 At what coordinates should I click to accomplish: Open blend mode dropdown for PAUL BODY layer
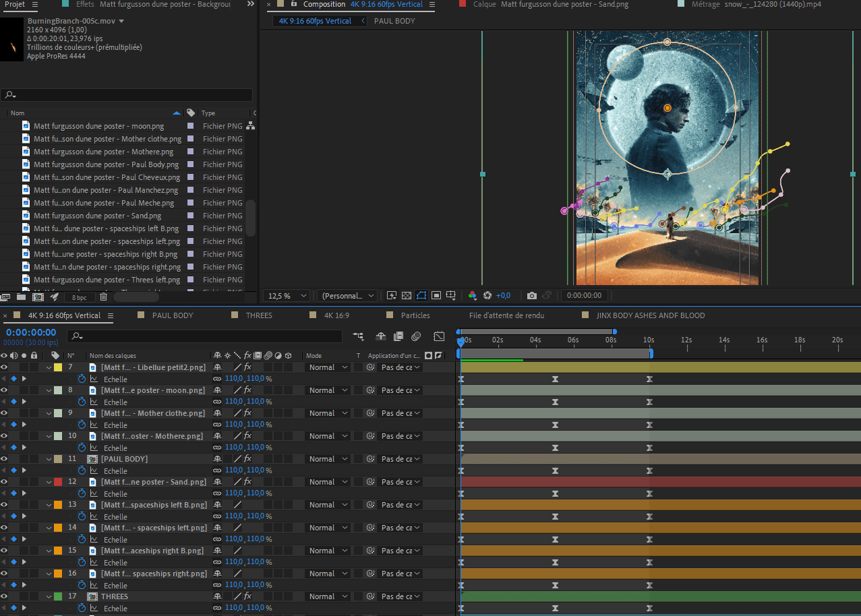tap(328, 459)
